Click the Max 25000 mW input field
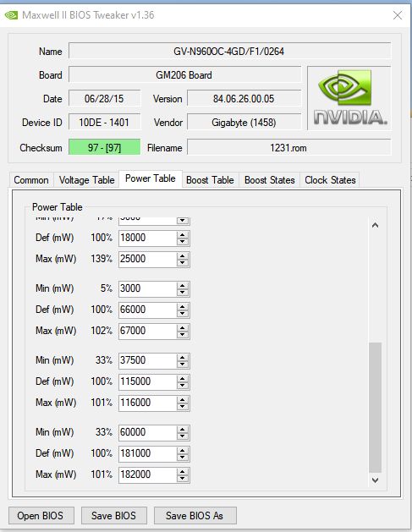The width and height of the screenshot is (412, 532). pos(148,259)
